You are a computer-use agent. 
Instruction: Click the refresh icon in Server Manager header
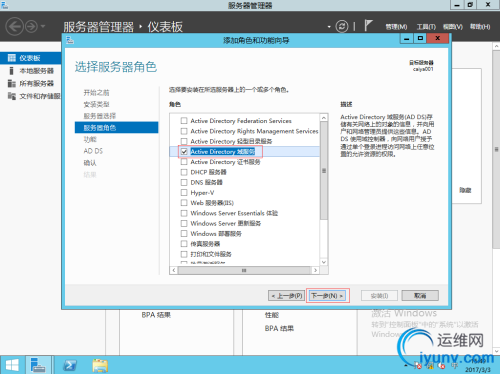342,26
